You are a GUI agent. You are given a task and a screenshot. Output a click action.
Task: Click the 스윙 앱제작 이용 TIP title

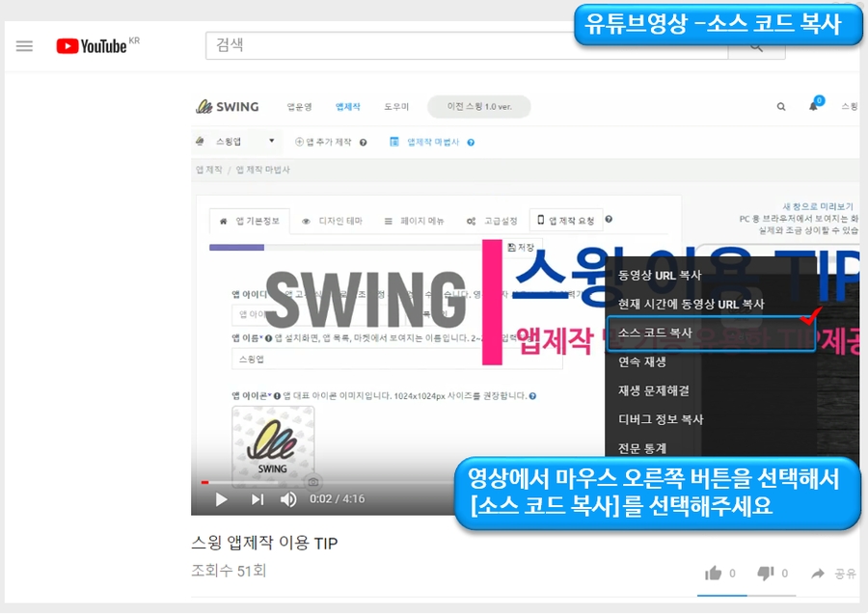pos(264,543)
